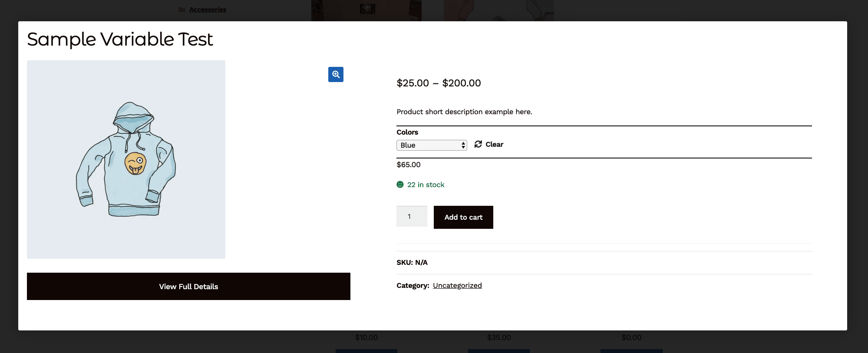Image resolution: width=868 pixels, height=353 pixels.
Task: Click the blue button under the $35.00 product
Action: pyautogui.click(x=498, y=351)
